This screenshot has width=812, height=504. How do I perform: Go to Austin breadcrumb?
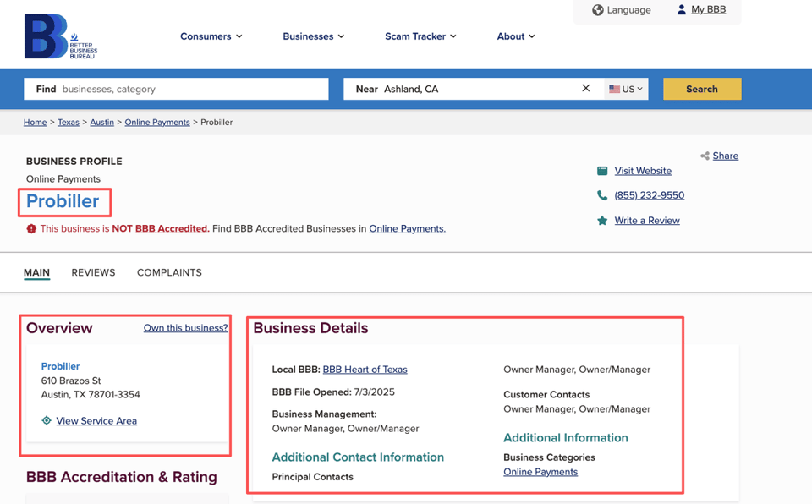pos(102,123)
